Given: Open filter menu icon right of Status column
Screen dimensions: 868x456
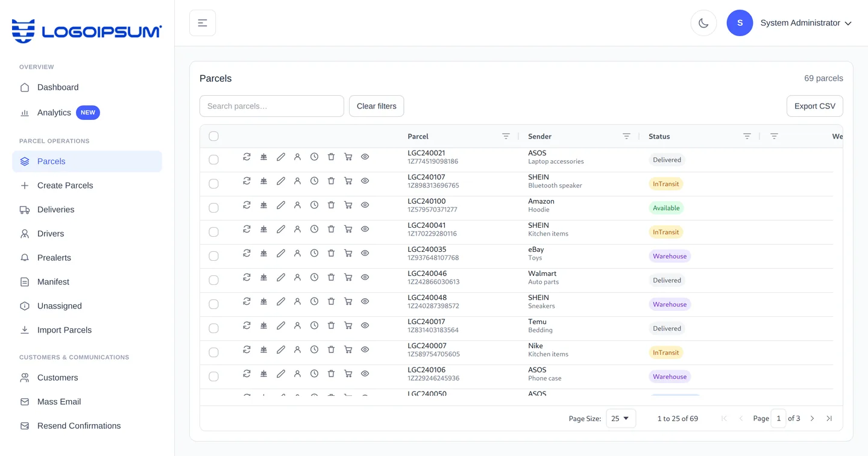Looking at the screenshot, I should (x=774, y=136).
